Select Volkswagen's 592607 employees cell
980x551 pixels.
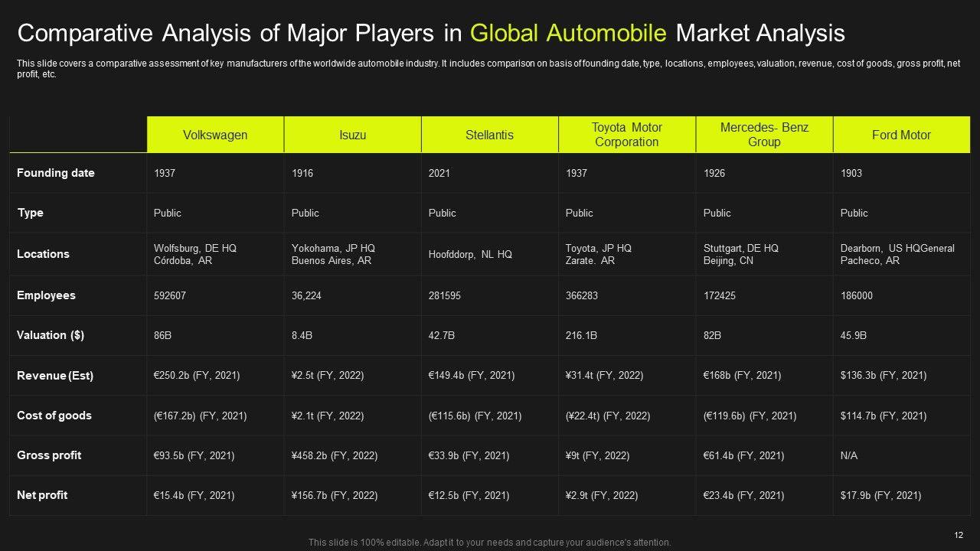[x=170, y=295]
